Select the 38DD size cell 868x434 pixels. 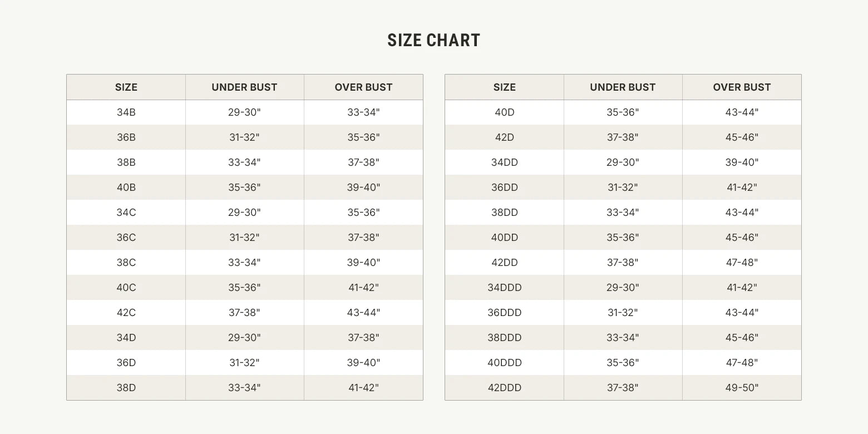(505, 213)
